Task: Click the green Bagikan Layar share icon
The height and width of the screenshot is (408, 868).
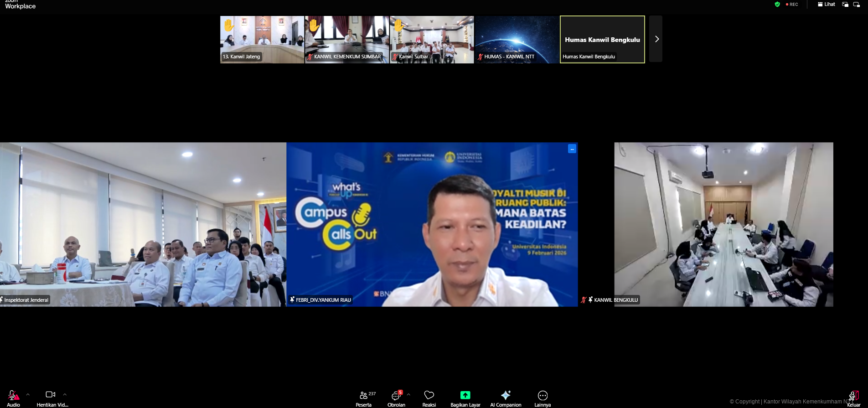Action: 465,395
